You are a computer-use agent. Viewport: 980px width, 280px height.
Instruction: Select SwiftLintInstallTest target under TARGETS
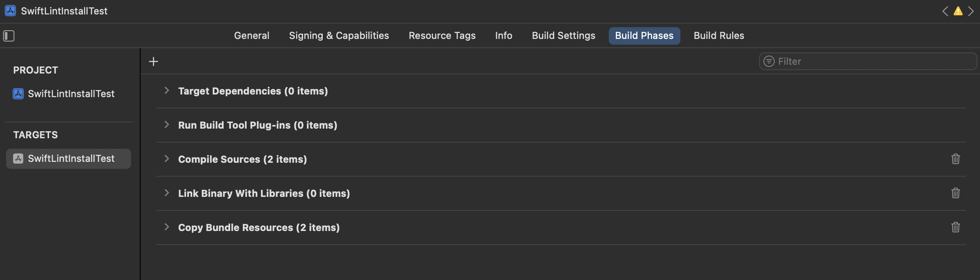(71, 158)
